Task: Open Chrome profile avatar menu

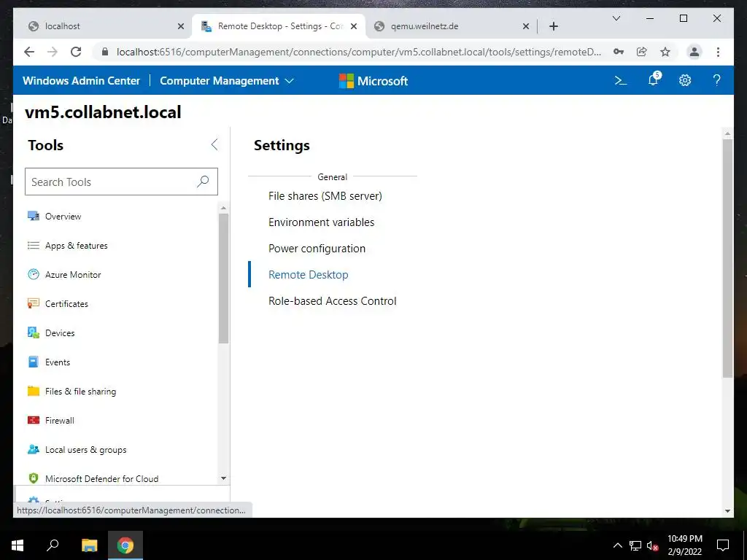Action: (694, 52)
